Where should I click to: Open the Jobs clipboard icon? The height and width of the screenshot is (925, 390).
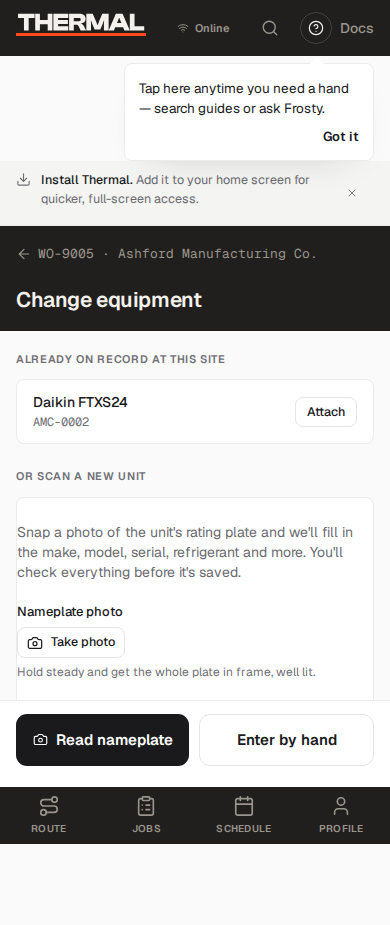[146, 806]
